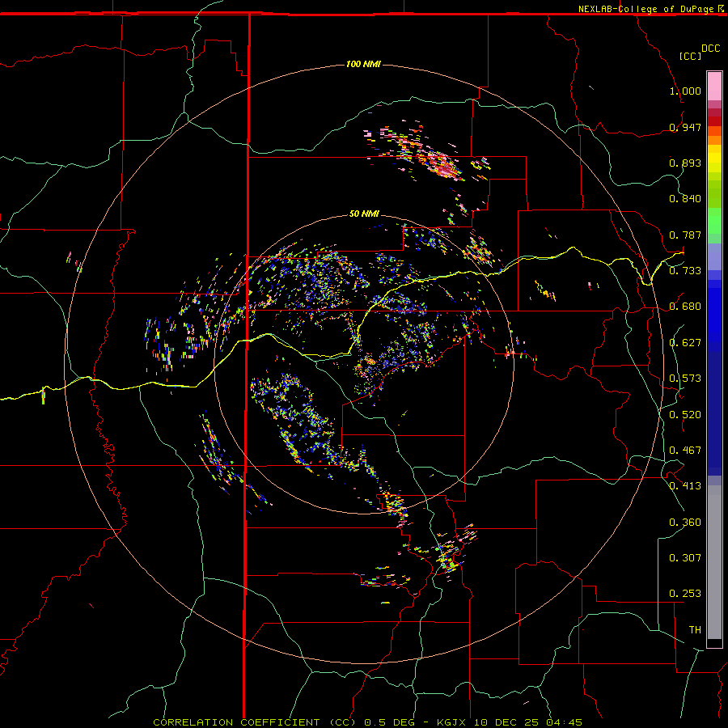This screenshot has width=728, height=728.
Task: Click the 0.947 scale value
Action: tap(685, 127)
